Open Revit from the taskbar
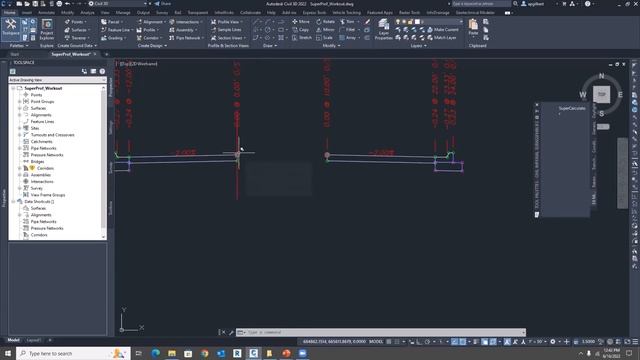Image resolution: width=640 pixels, height=360 pixels. point(237,353)
